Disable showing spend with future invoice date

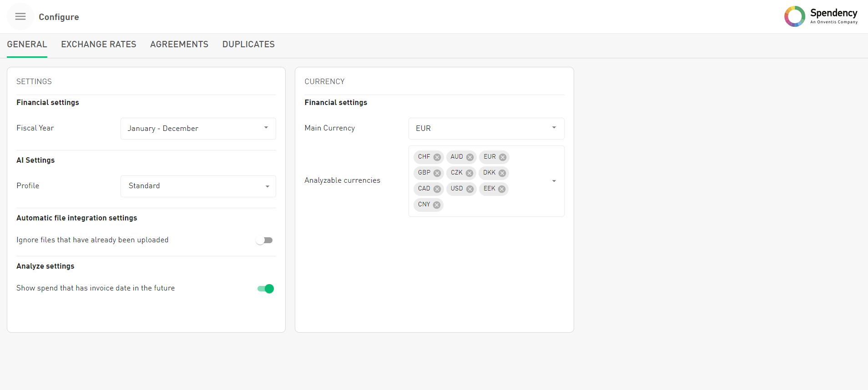coord(266,289)
